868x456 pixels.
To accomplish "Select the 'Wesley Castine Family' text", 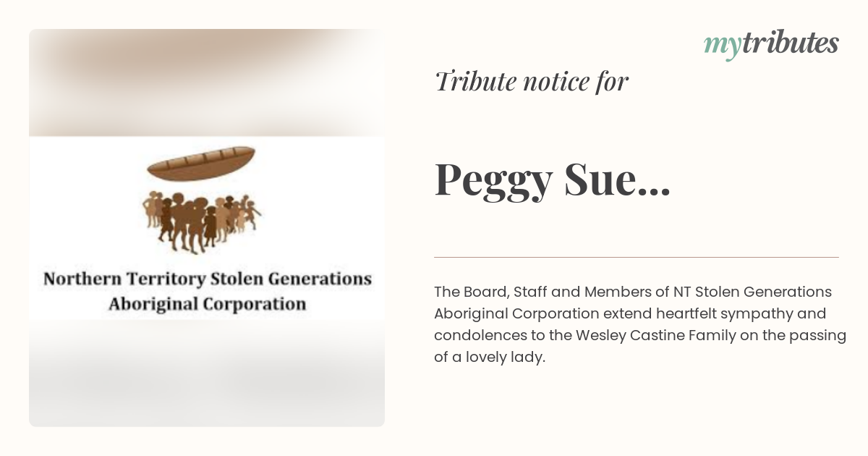I will pyautogui.click(x=647, y=335).
